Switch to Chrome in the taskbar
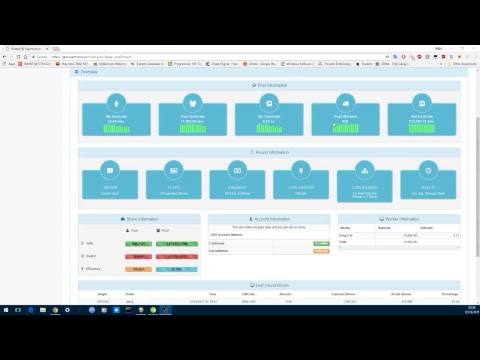480x360 pixels. [55, 310]
